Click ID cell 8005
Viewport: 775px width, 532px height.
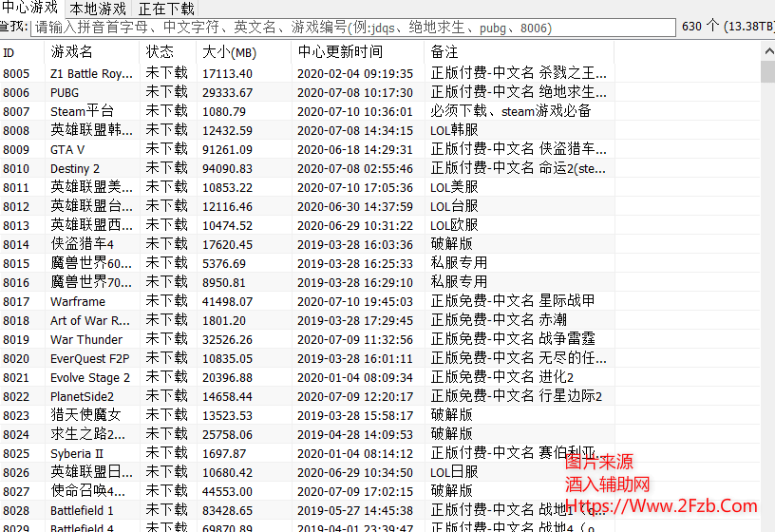coord(16,74)
